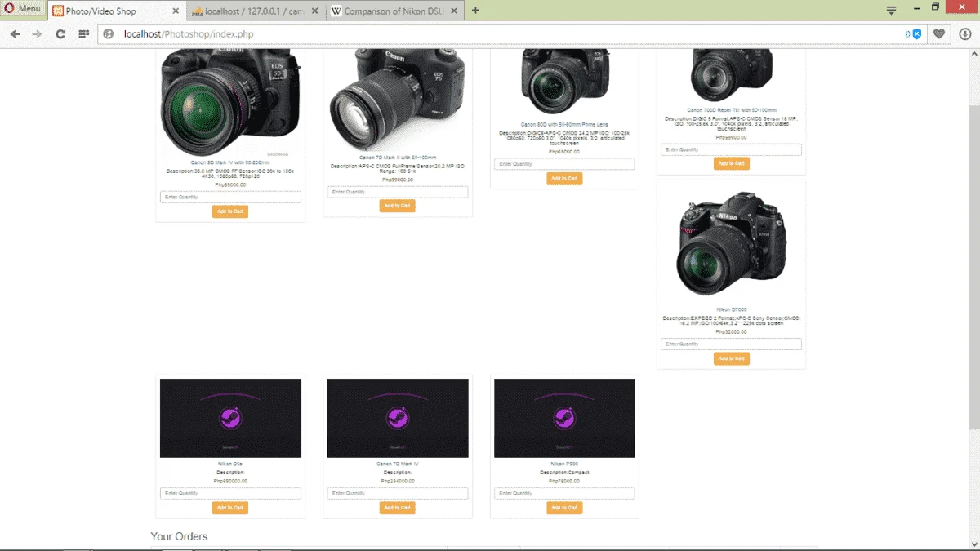Open the downloads icon in toolbar
The image size is (980, 551).
pyautogui.click(x=965, y=33)
